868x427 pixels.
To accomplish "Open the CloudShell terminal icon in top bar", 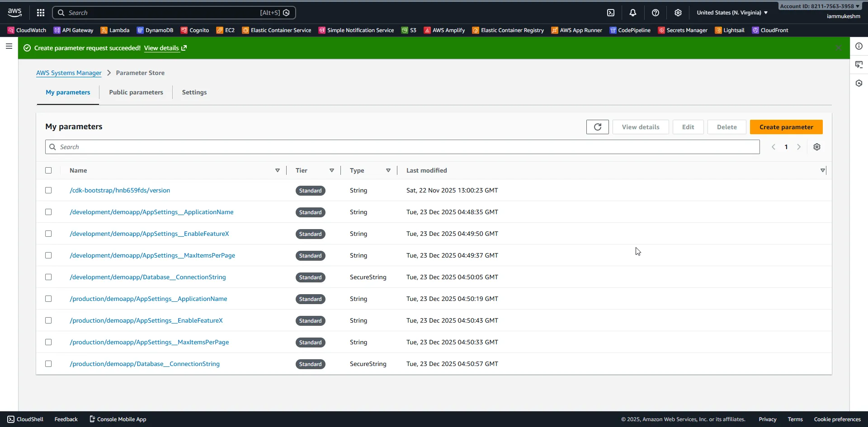I will 611,12.
